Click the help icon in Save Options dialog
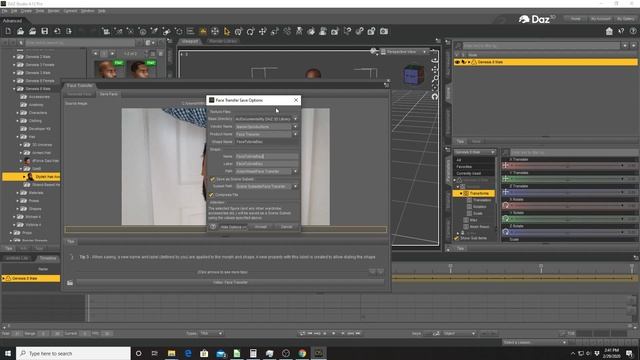This screenshot has height=360, width=640. click(213, 227)
